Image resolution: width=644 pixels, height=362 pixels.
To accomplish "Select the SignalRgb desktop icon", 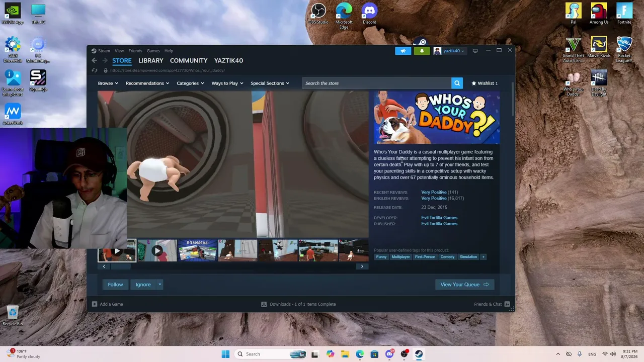I will [x=38, y=81].
